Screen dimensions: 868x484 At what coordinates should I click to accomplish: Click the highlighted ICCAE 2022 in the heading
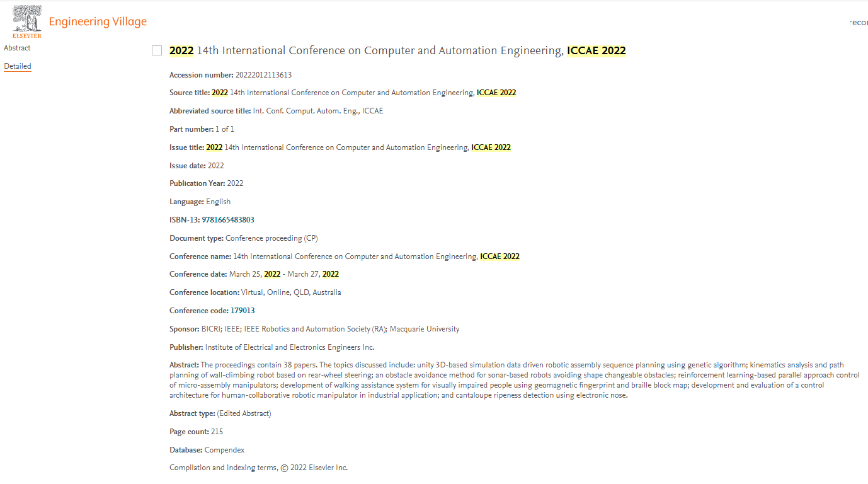pos(596,51)
